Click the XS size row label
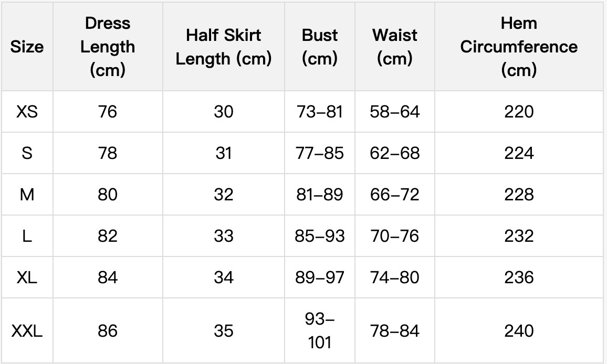This screenshot has width=607, height=364. point(27,112)
